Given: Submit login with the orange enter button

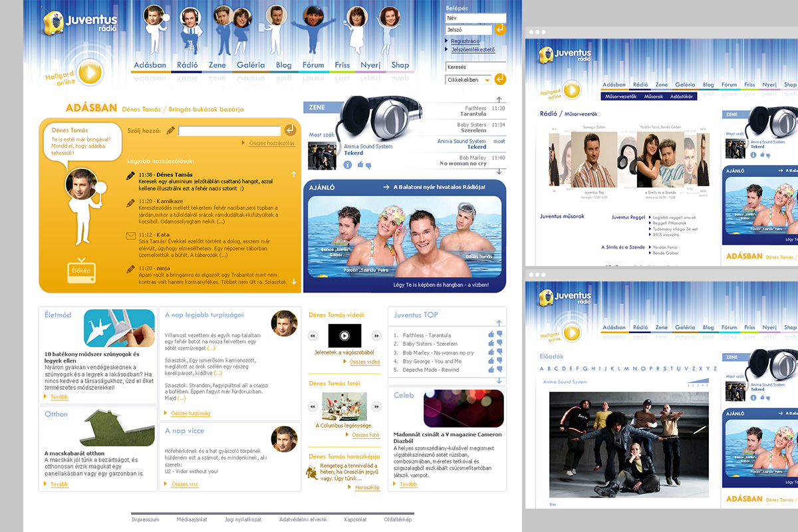Looking at the screenshot, I should [x=500, y=29].
